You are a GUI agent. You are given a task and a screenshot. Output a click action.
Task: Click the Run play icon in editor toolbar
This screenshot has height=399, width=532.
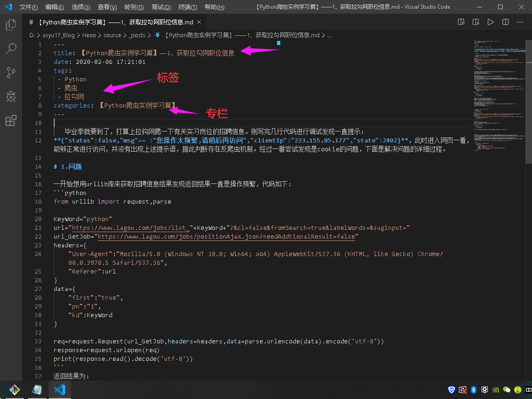pos(491,22)
